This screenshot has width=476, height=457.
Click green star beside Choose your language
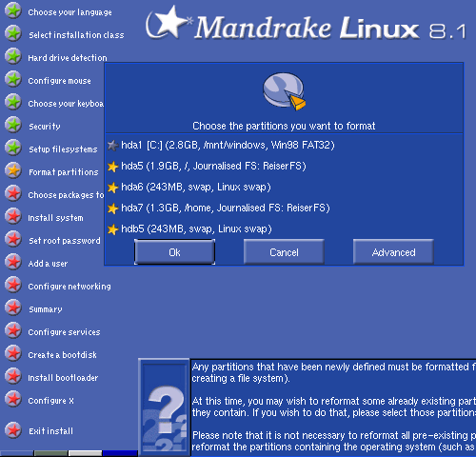click(x=13, y=11)
